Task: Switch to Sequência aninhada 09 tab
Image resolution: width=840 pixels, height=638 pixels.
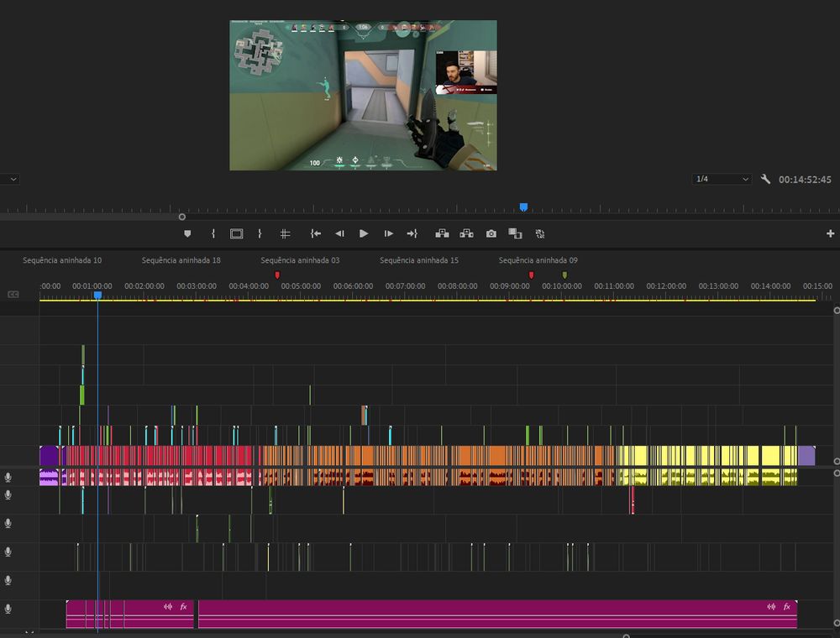Action: (x=538, y=260)
